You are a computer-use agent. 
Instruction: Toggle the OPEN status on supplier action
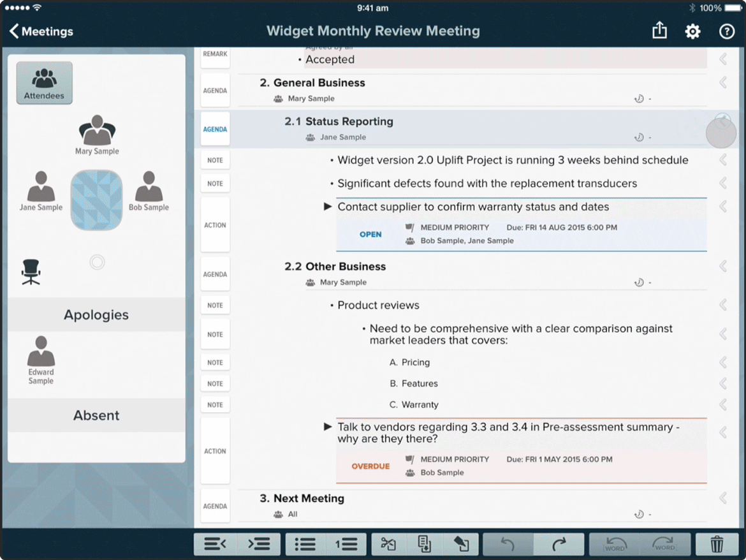click(x=370, y=234)
